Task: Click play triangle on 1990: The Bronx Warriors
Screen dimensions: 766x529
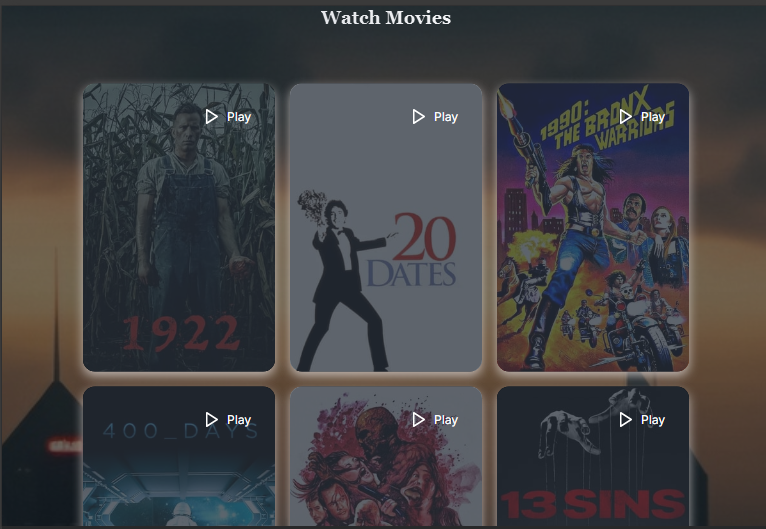Action: (x=626, y=117)
